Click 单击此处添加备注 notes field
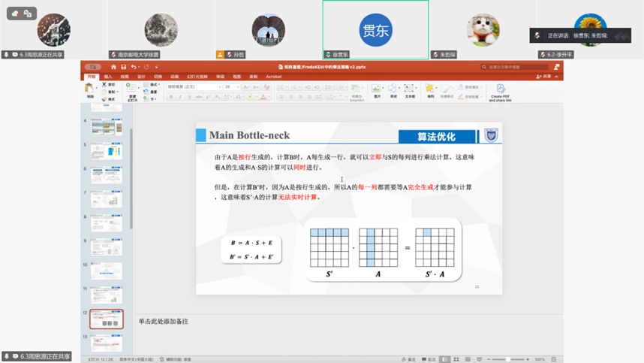The image size is (644, 363). pos(163,321)
